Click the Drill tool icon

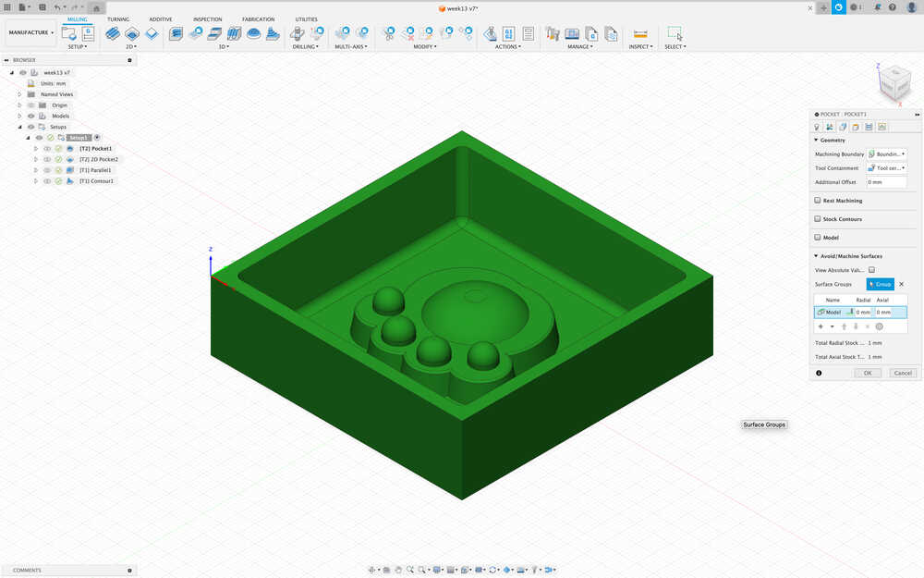pyautogui.click(x=298, y=33)
